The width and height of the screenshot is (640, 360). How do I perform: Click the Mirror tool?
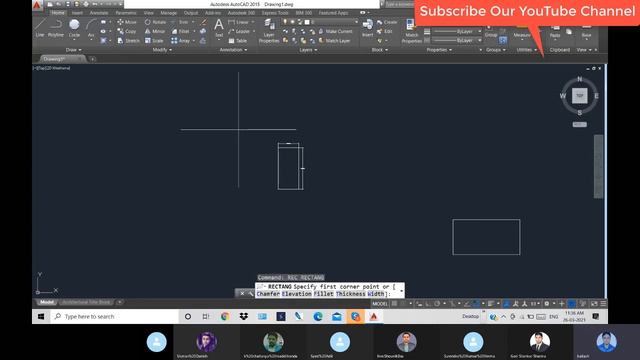pos(155,31)
